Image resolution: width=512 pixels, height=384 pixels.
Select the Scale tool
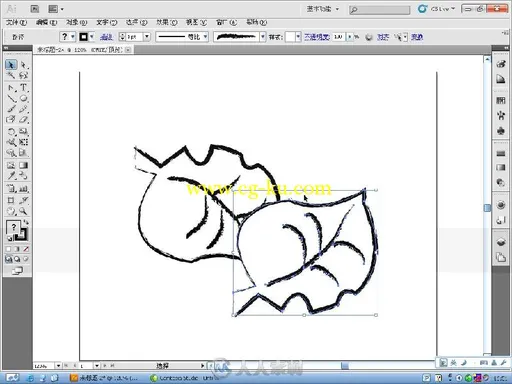(23, 132)
